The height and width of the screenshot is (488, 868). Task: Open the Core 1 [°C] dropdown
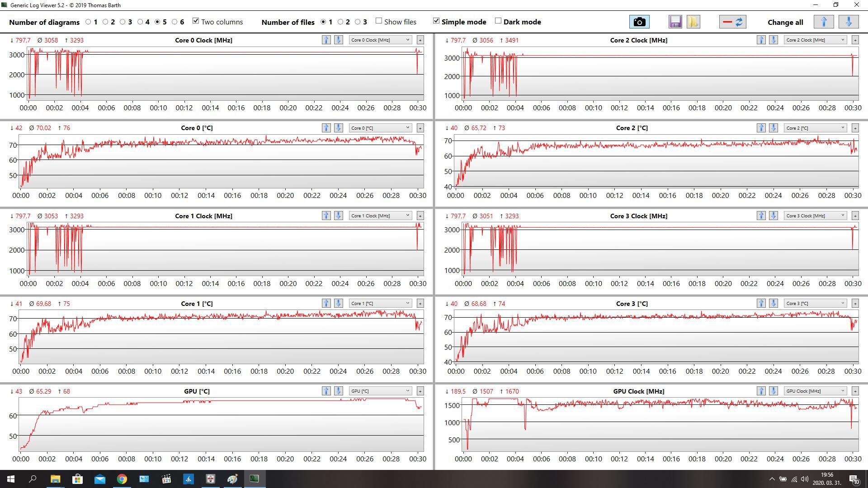pos(380,303)
